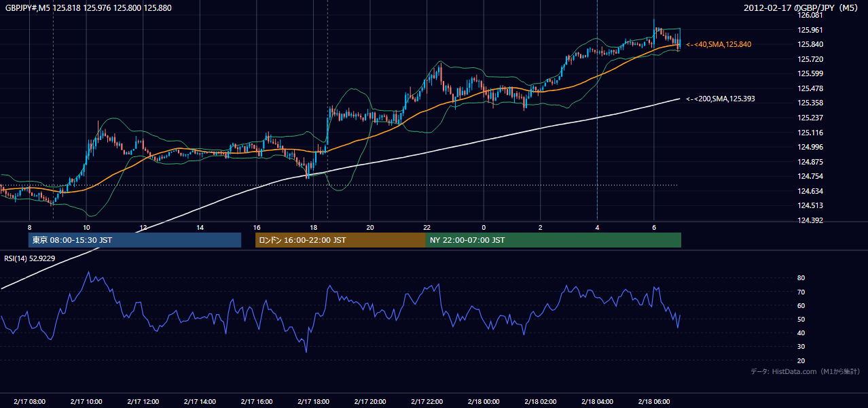868x408 pixels.
Task: Click RSI scale value 30
Action: (801, 347)
